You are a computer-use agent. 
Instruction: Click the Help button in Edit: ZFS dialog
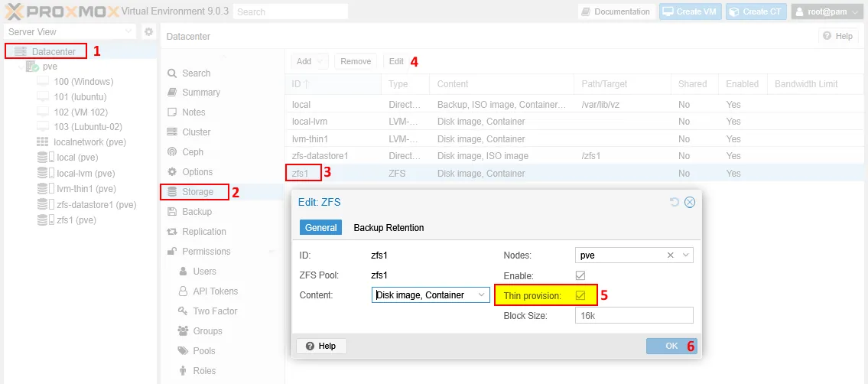click(321, 346)
